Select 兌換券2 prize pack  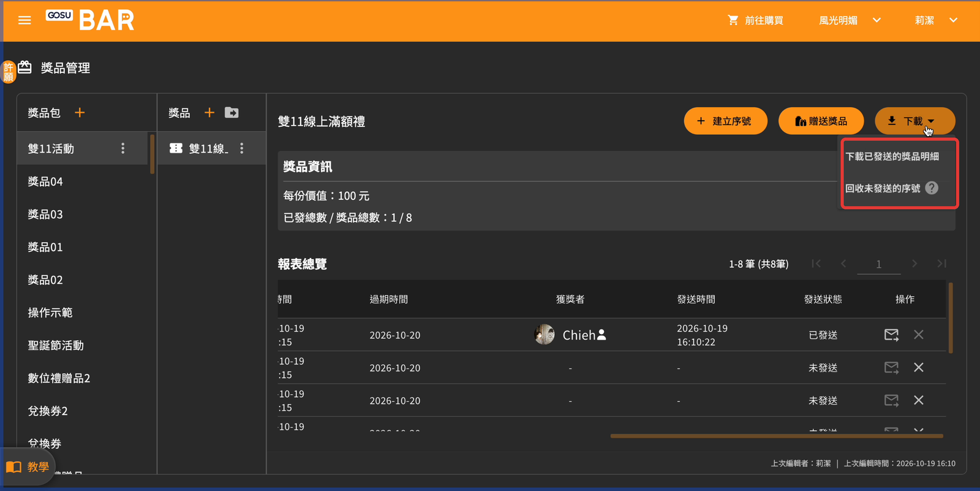coord(83,411)
